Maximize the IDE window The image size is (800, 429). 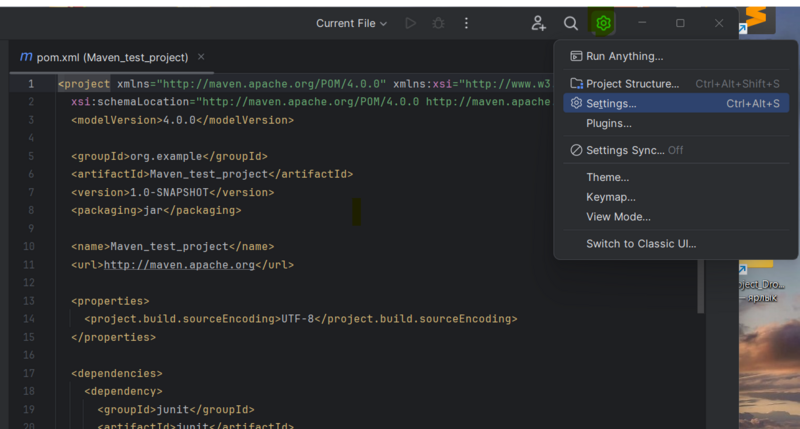click(680, 23)
